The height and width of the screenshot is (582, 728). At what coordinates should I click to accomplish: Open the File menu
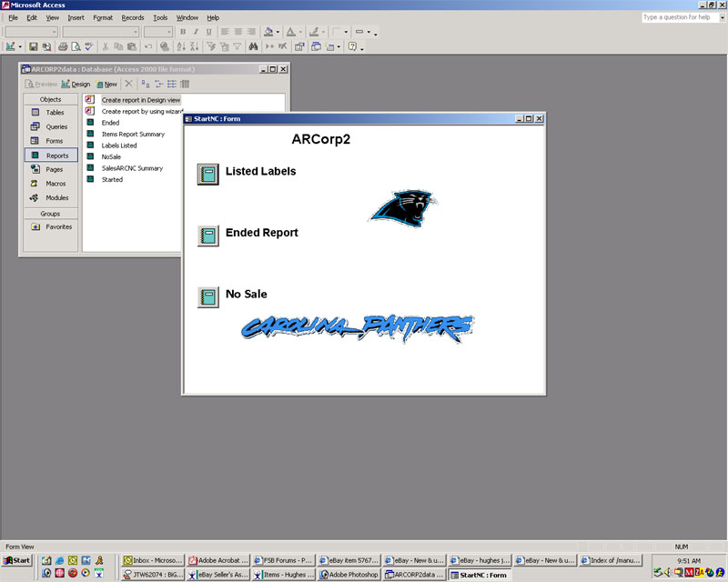(x=13, y=17)
